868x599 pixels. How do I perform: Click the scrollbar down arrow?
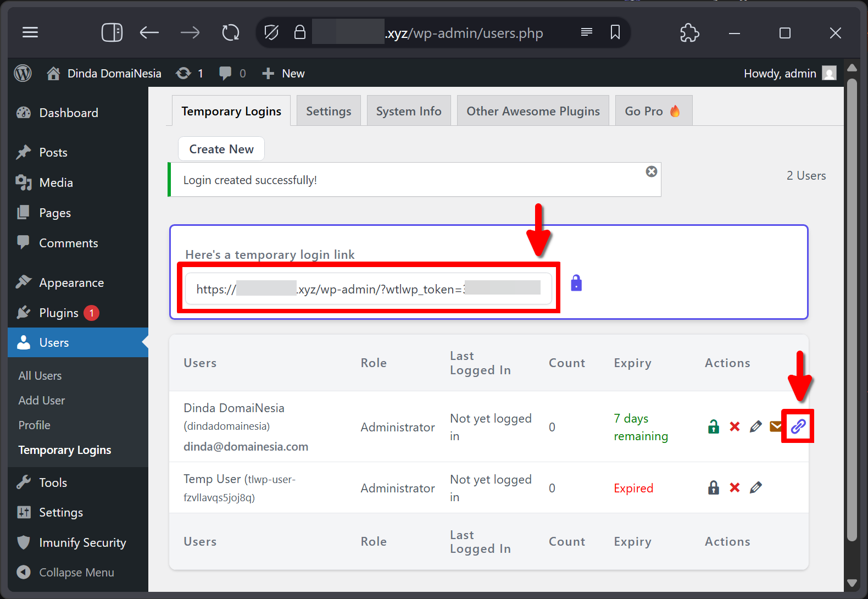point(852,583)
